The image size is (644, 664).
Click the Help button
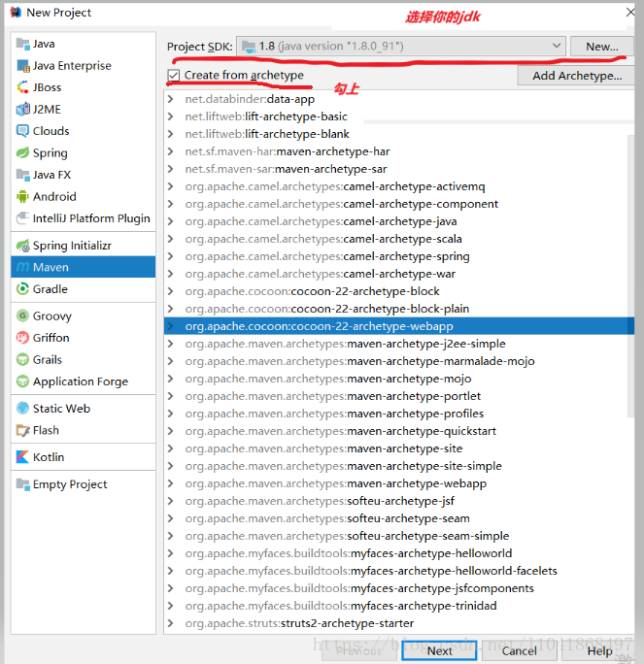tap(599, 650)
